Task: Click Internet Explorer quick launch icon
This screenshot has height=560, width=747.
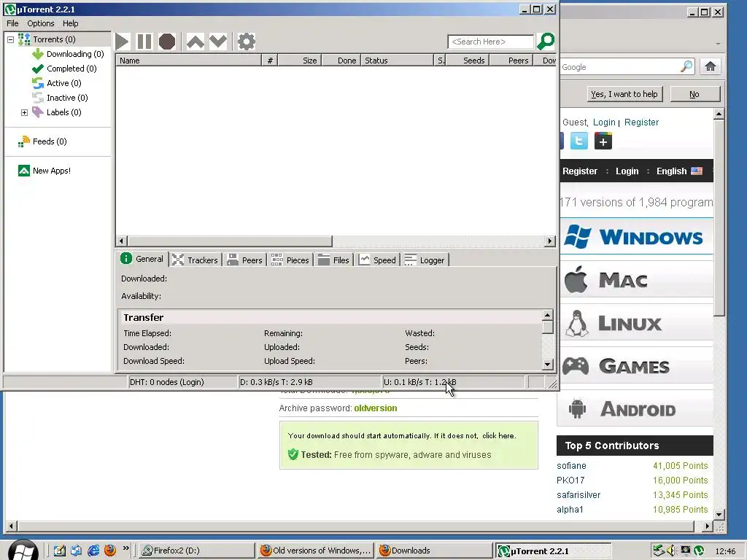Action: coord(93,551)
